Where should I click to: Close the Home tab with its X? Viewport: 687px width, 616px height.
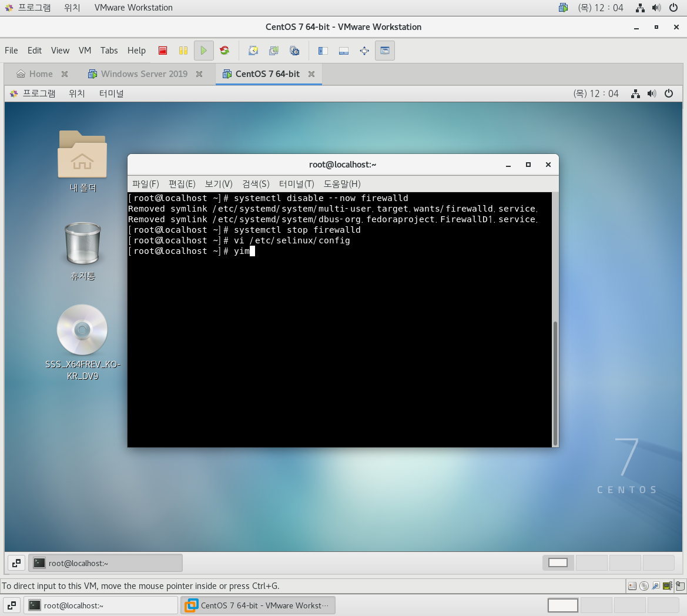pyautogui.click(x=65, y=74)
